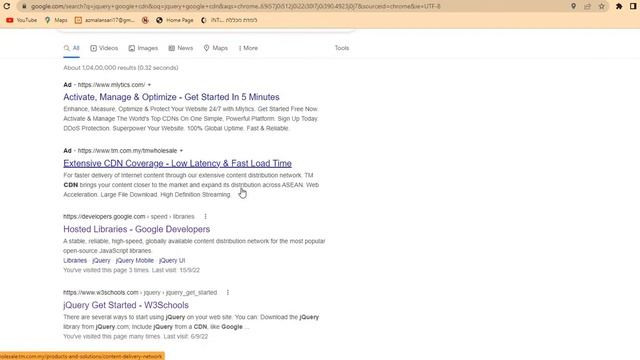
Task: Select the All search tab
Action: 71,48
